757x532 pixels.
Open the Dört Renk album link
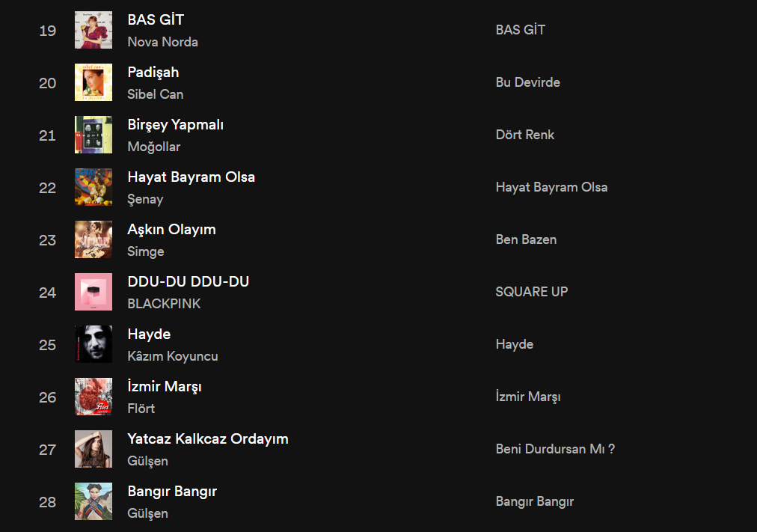[525, 135]
